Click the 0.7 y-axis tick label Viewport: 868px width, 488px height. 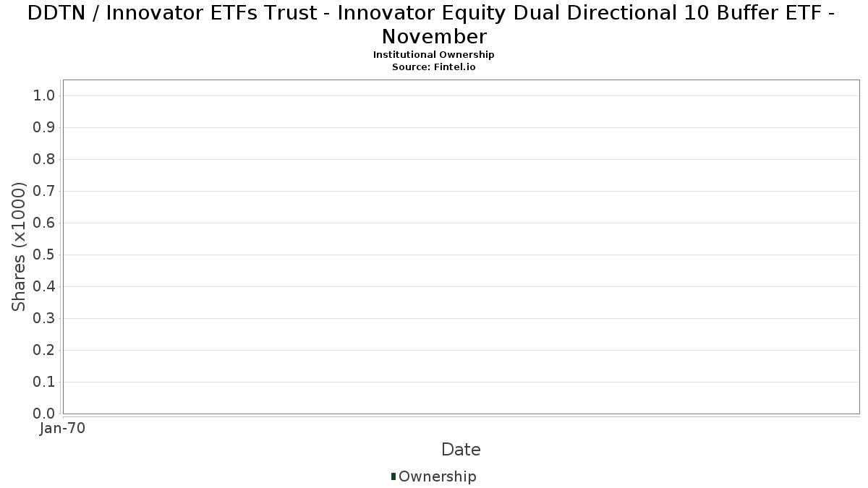(x=45, y=191)
